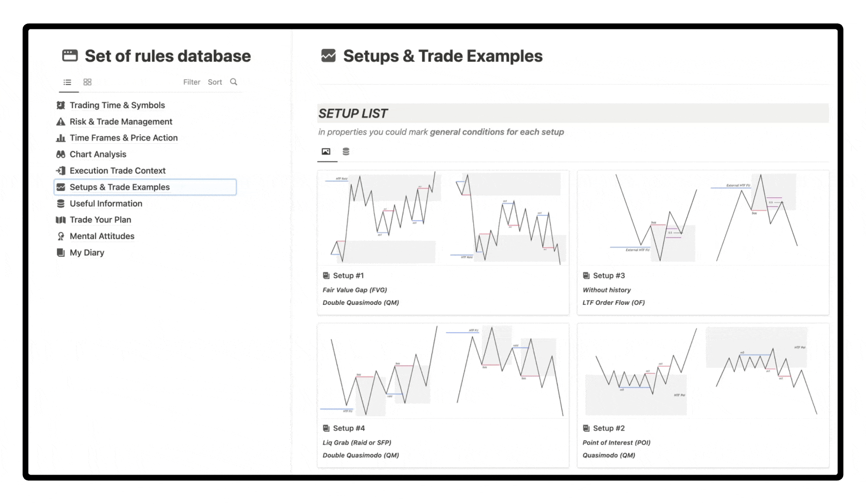Switch sidebar to list view icon
Image resolution: width=866 pixels, height=504 pixels.
tap(68, 82)
